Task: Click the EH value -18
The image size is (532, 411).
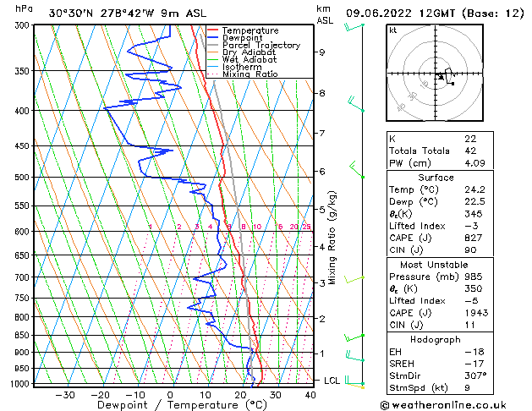Action: (x=474, y=352)
